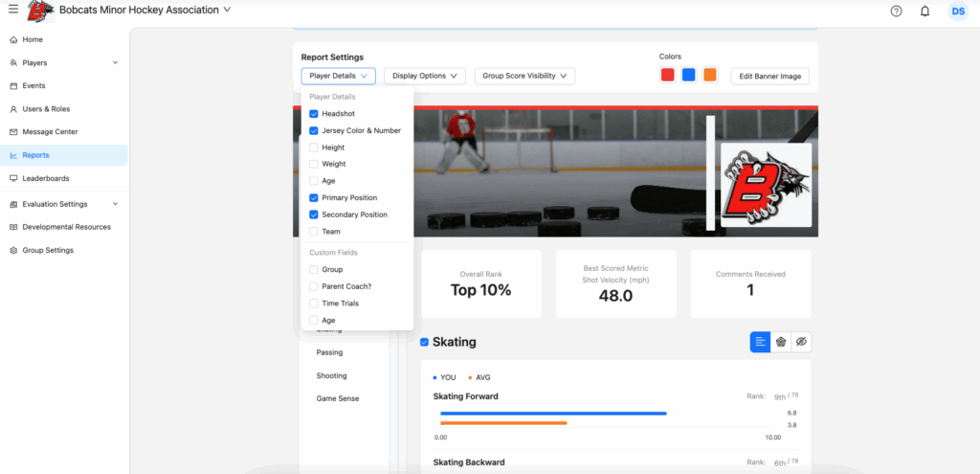Image resolution: width=980 pixels, height=474 pixels.
Task: Click the DS user avatar
Action: (x=957, y=11)
